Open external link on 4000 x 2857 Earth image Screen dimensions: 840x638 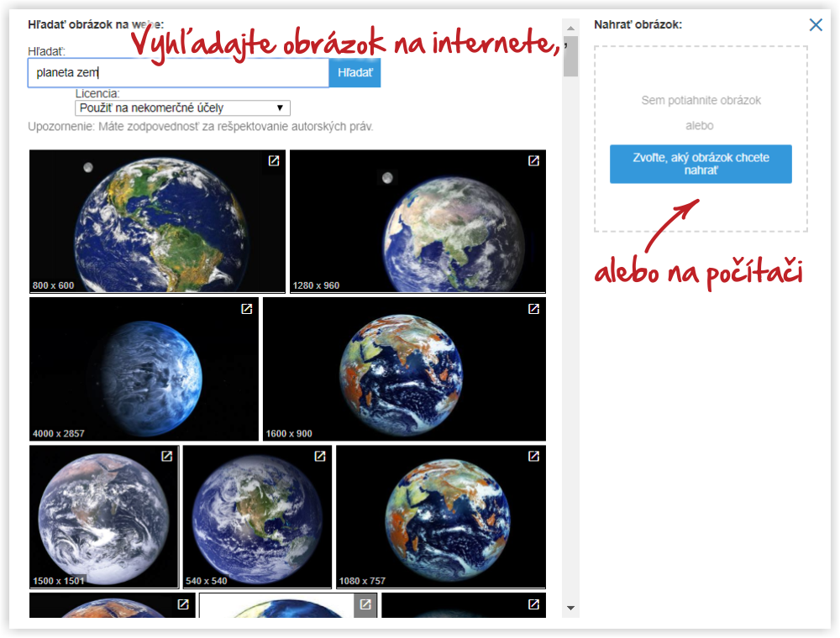246,309
